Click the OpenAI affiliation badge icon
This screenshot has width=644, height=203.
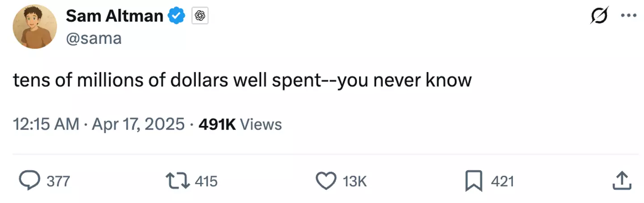[x=200, y=17]
